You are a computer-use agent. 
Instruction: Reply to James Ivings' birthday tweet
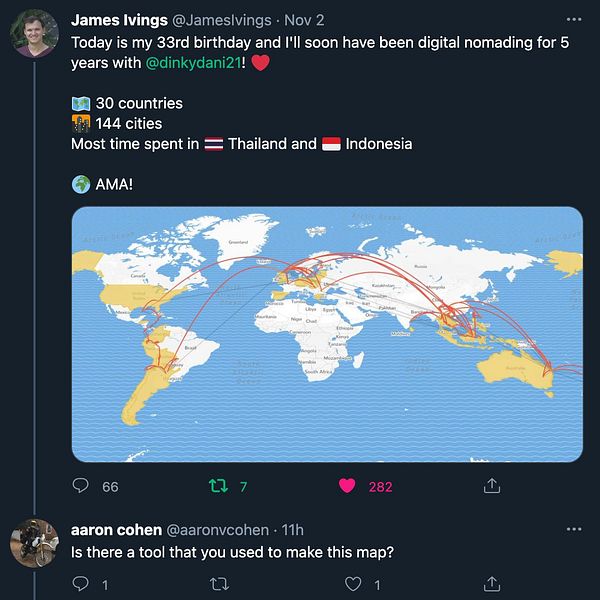coord(81,486)
